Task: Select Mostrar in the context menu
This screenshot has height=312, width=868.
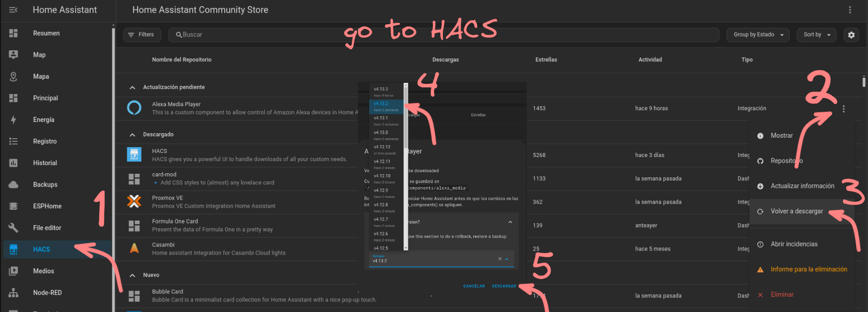Action: click(x=802, y=136)
